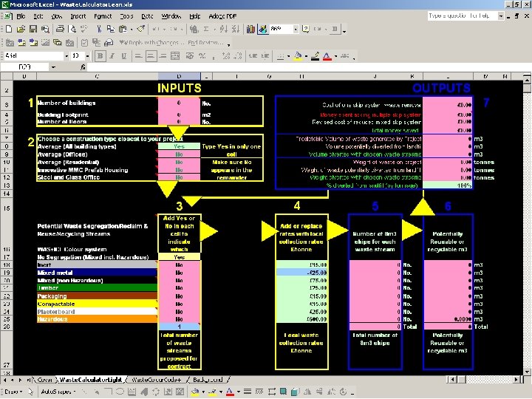Open the font size dropdown
The height and width of the screenshot is (399, 532).
pyautogui.click(x=87, y=56)
